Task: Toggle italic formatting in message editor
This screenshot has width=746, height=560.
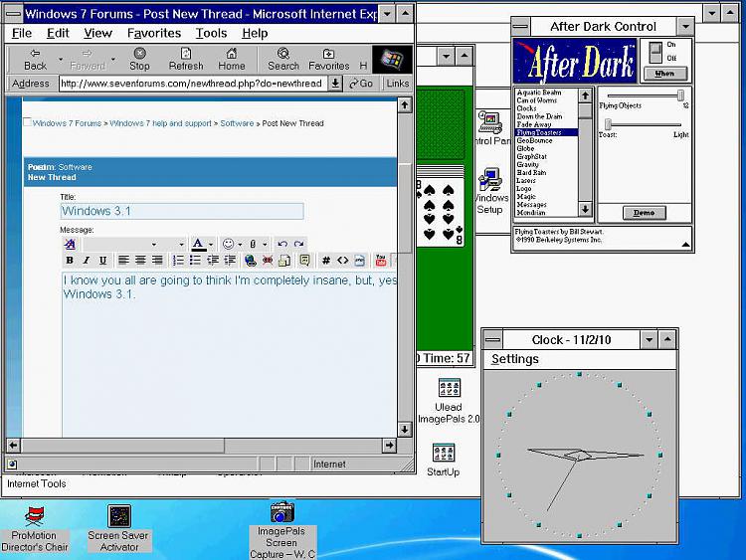Action: pyautogui.click(x=87, y=261)
